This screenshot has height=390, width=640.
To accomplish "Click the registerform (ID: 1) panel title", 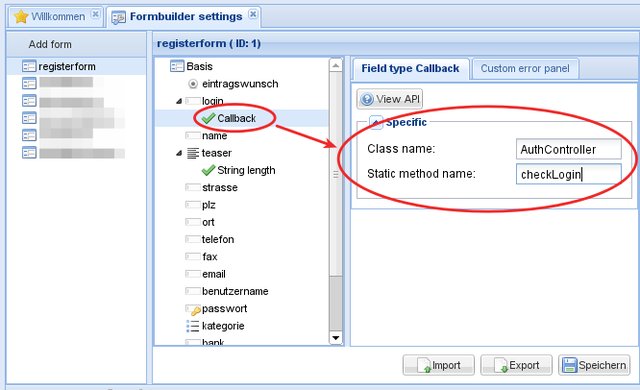I will pyautogui.click(x=209, y=43).
